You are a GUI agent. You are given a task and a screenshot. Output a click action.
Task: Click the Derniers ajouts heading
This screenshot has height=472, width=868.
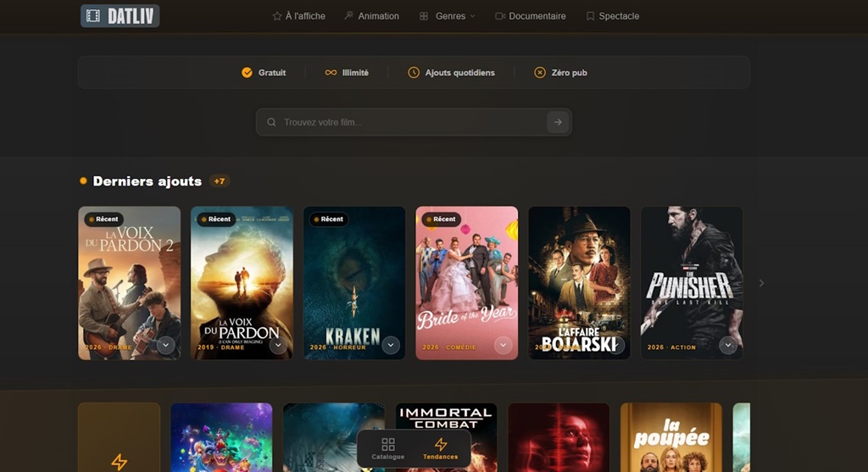147,181
